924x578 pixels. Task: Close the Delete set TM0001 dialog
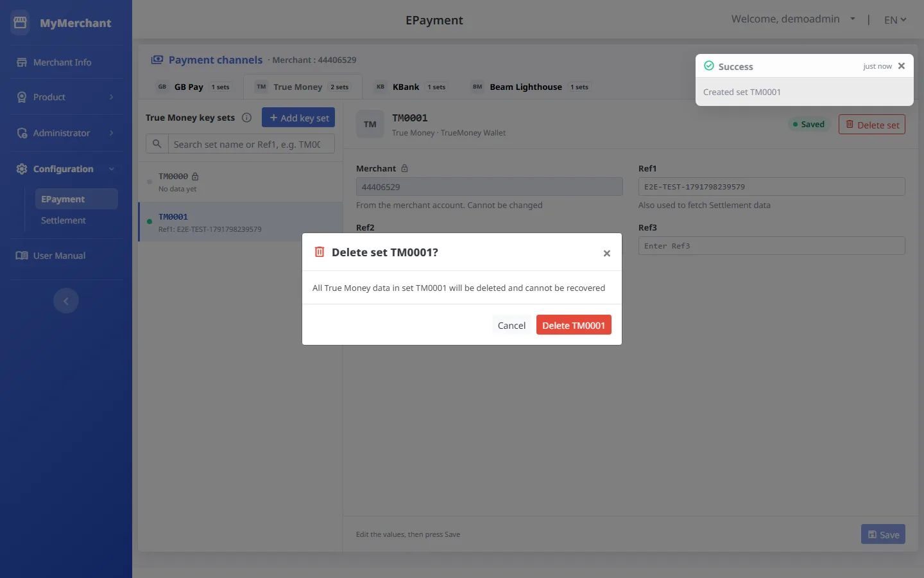click(606, 253)
